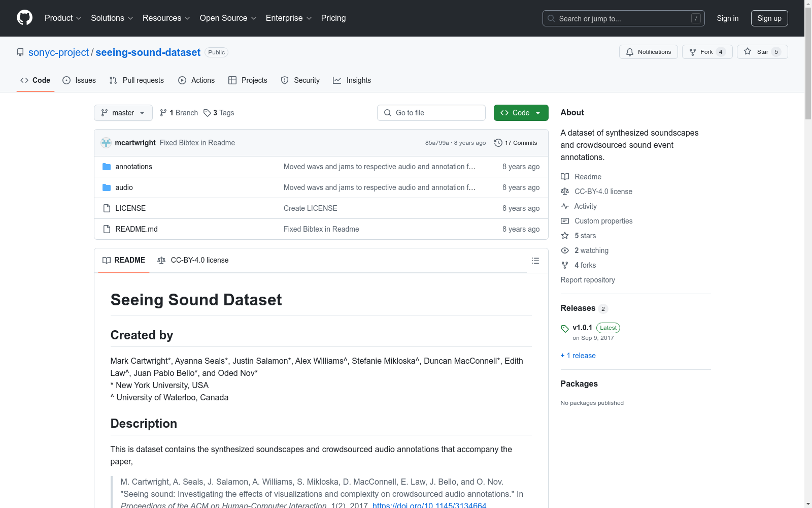The image size is (812, 508).
Task: Open the README.md file
Action: [137, 229]
